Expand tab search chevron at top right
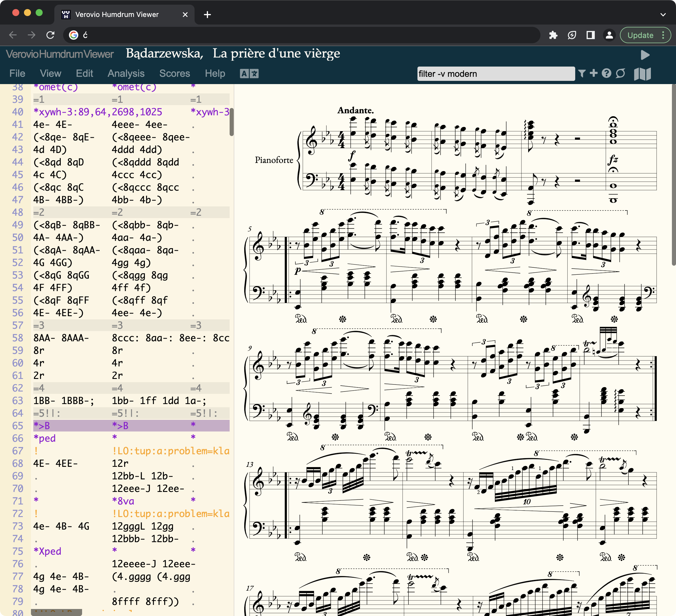 point(663,14)
